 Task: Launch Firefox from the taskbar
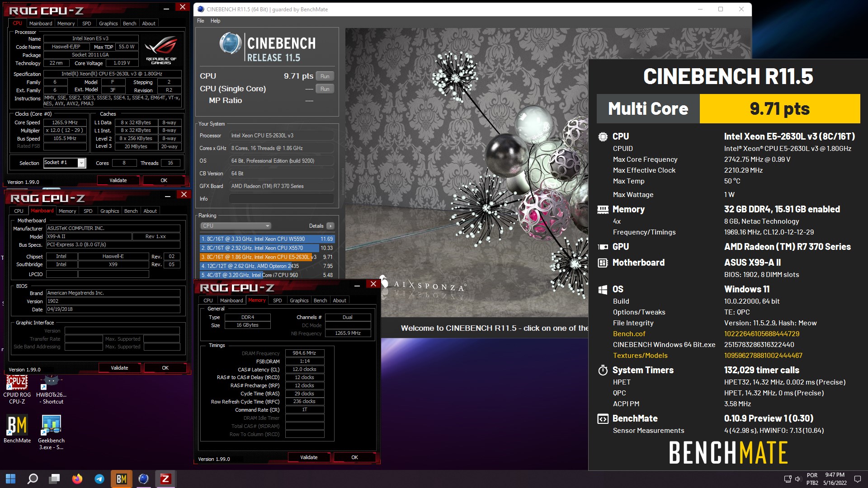77,479
